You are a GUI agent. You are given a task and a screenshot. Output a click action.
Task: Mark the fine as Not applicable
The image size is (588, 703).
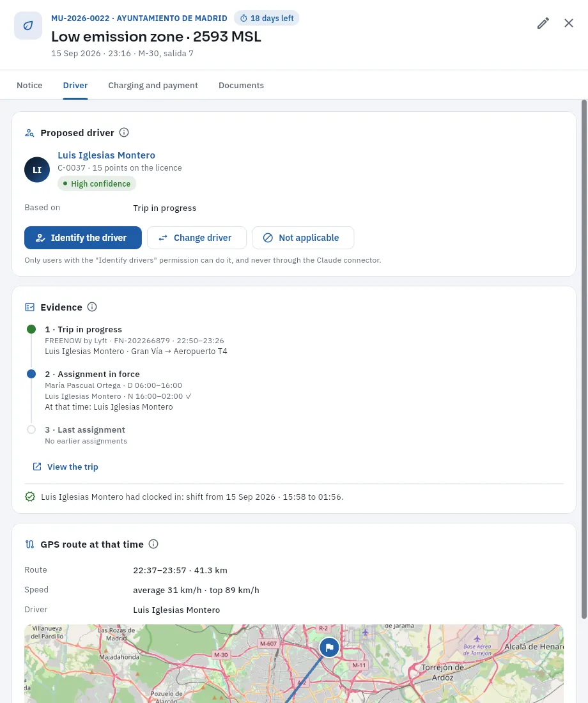303,238
